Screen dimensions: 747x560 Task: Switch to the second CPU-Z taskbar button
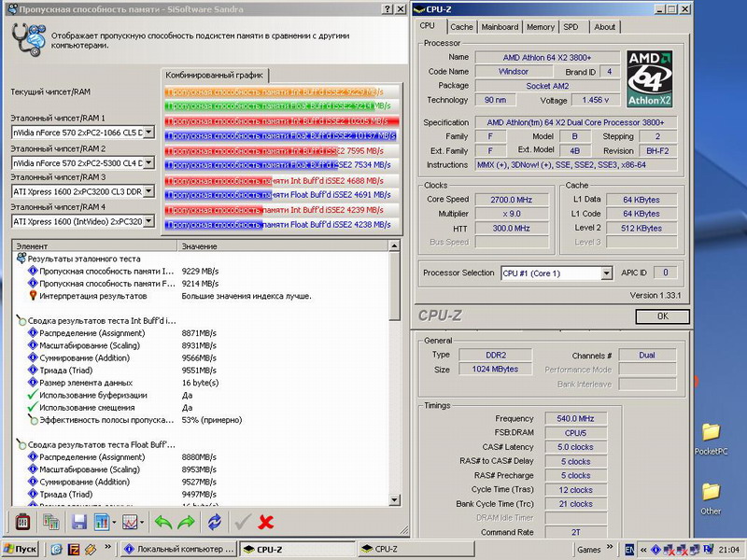click(x=416, y=549)
